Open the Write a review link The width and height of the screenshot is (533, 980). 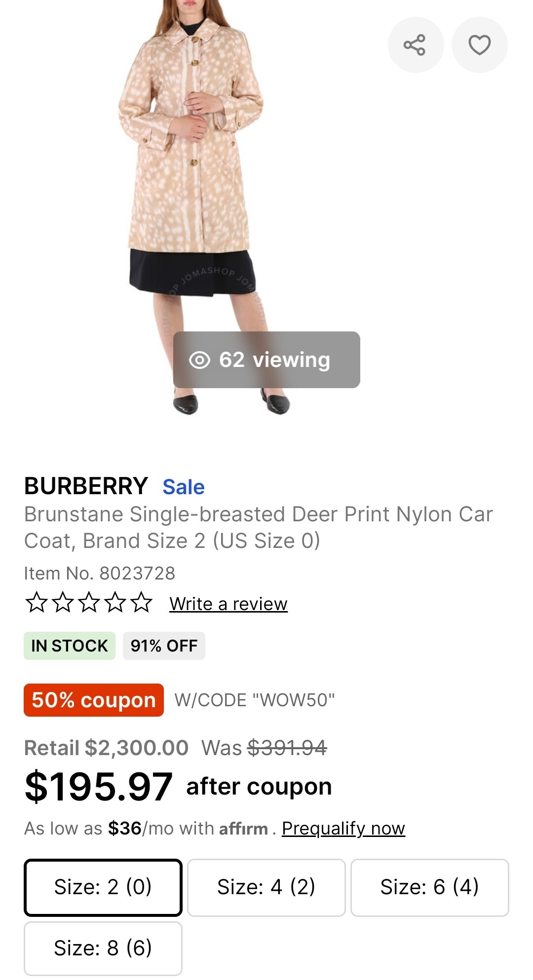coord(228,604)
